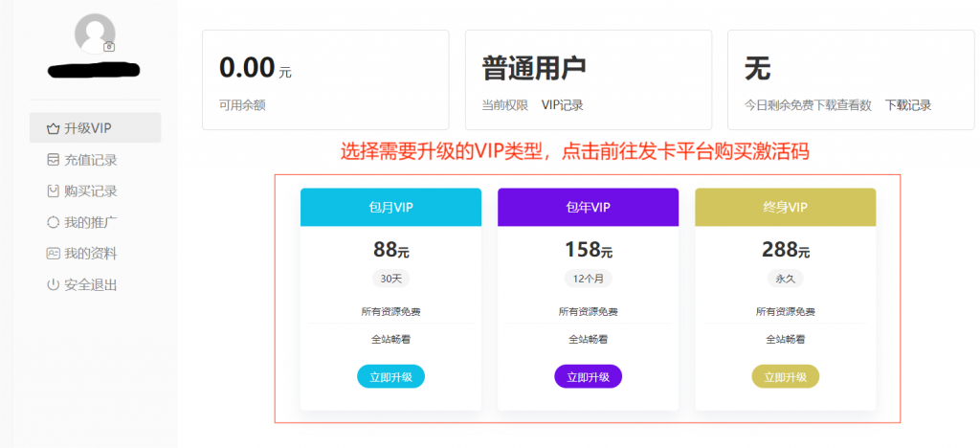Image resolution: width=980 pixels, height=448 pixels.
Task: Open the 下载记录 link
Action: [908, 105]
